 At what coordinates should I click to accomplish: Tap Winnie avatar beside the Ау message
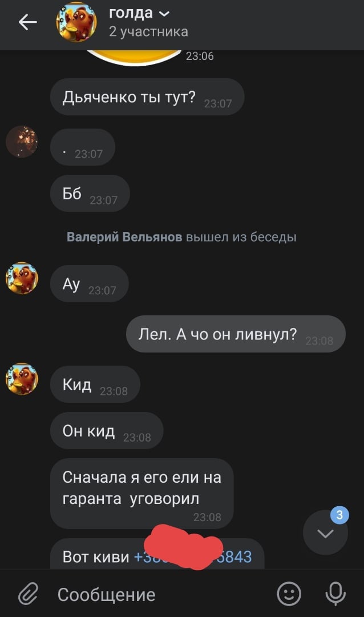(22, 278)
